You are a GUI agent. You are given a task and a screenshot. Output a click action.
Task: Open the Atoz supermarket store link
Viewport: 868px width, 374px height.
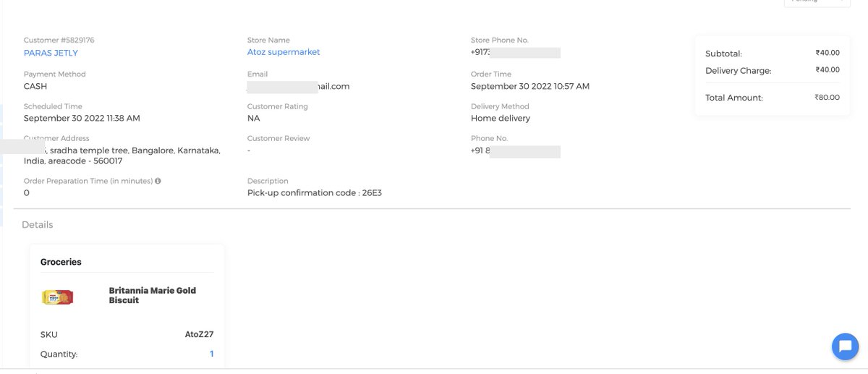(284, 52)
